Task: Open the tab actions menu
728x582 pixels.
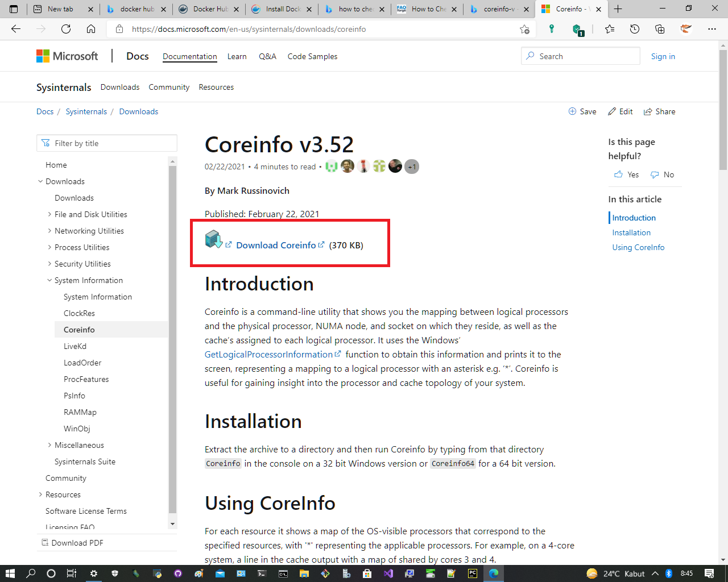Action: [14, 9]
